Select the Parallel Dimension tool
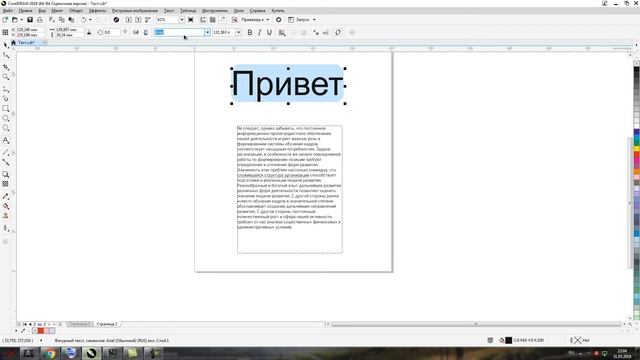The image size is (640, 360). pyautogui.click(x=5, y=152)
